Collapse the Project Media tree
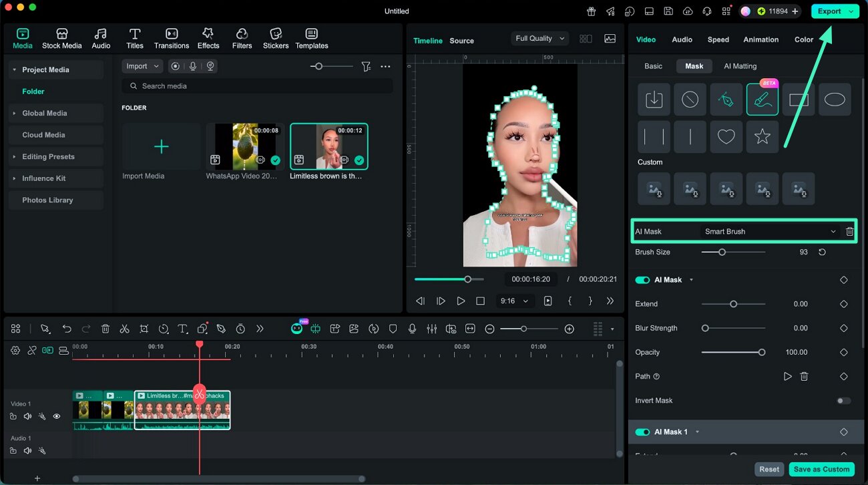 [x=14, y=69]
